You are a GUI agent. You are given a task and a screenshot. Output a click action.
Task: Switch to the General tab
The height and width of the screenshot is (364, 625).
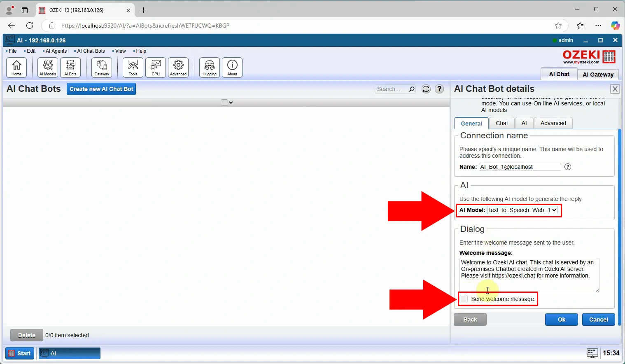point(471,123)
